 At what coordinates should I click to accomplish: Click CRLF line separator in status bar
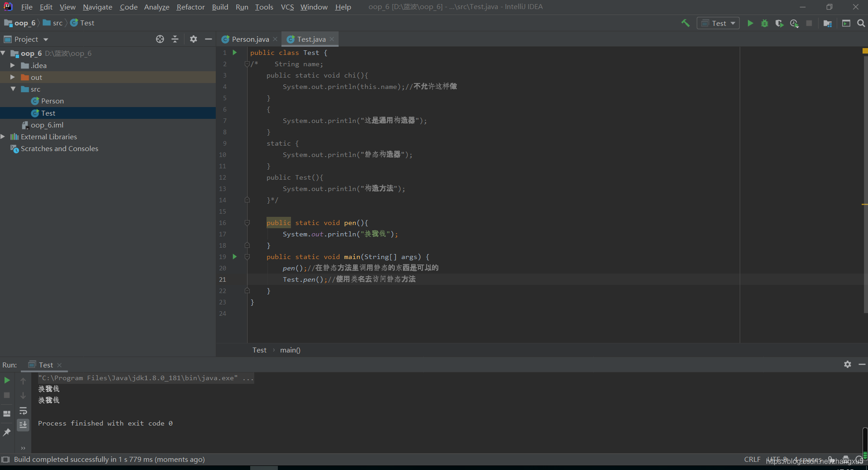tap(752, 459)
